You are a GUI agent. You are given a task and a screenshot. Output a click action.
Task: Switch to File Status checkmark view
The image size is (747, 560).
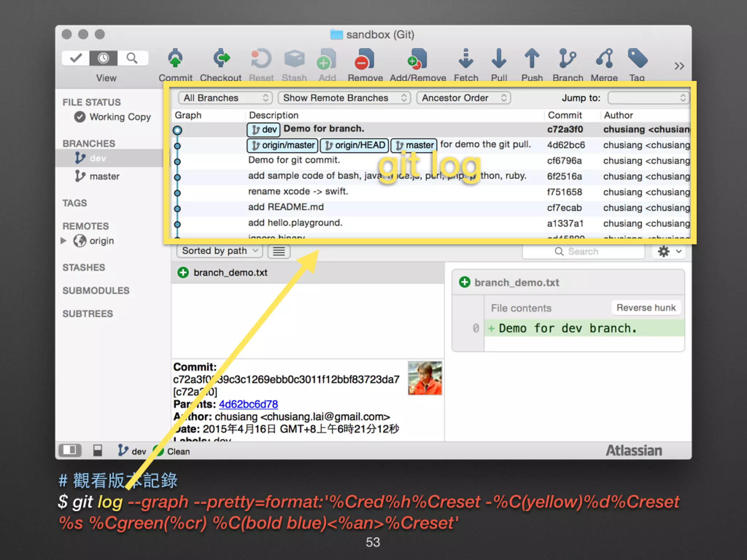(76, 58)
